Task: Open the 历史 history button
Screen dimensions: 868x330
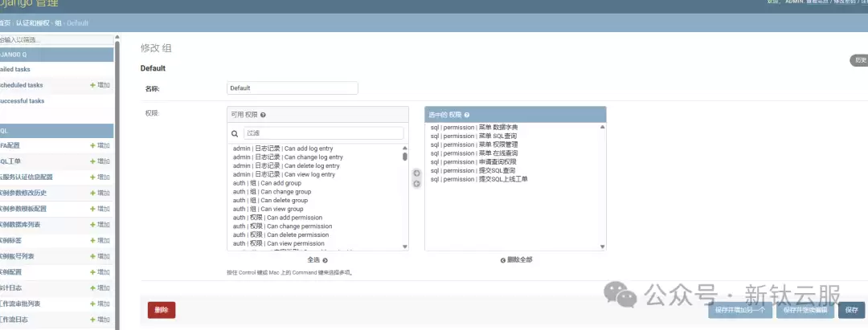Action: pyautogui.click(x=860, y=60)
